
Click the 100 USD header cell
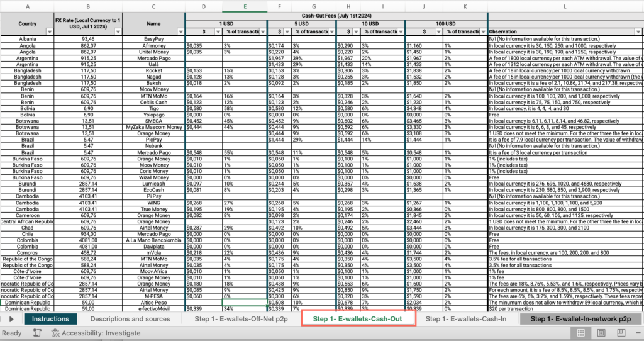[x=446, y=23]
